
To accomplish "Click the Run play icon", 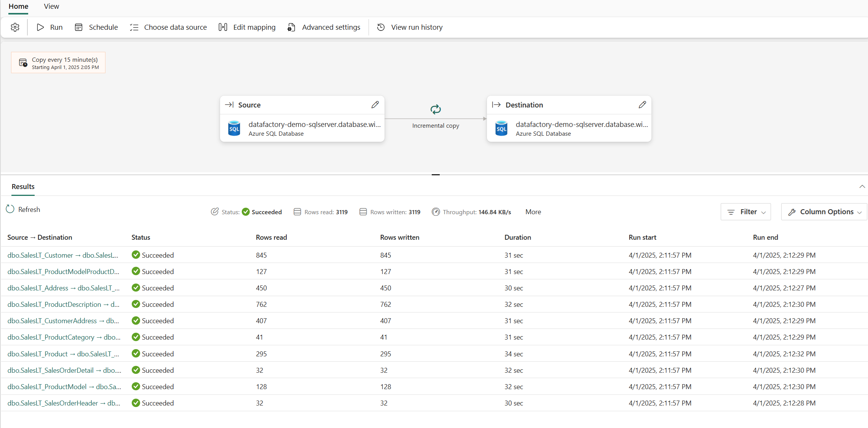I will click(40, 27).
